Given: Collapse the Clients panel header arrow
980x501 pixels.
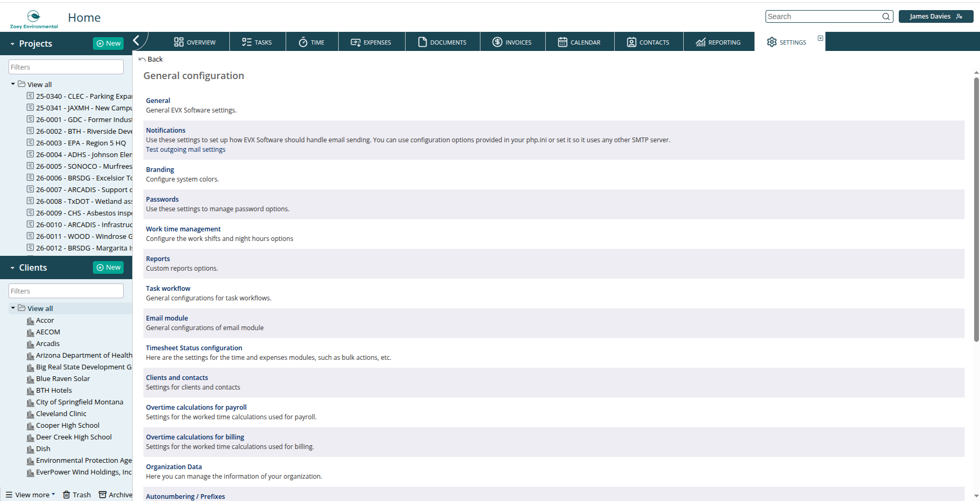Looking at the screenshot, I should (x=12, y=268).
